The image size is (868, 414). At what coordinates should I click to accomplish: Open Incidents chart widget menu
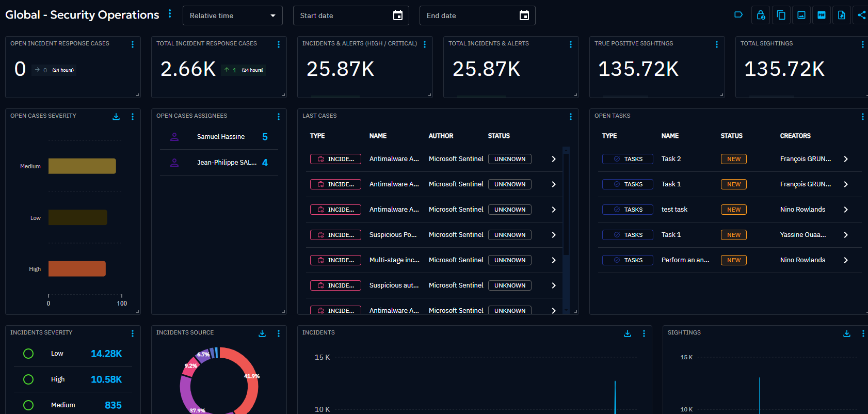coord(644,333)
